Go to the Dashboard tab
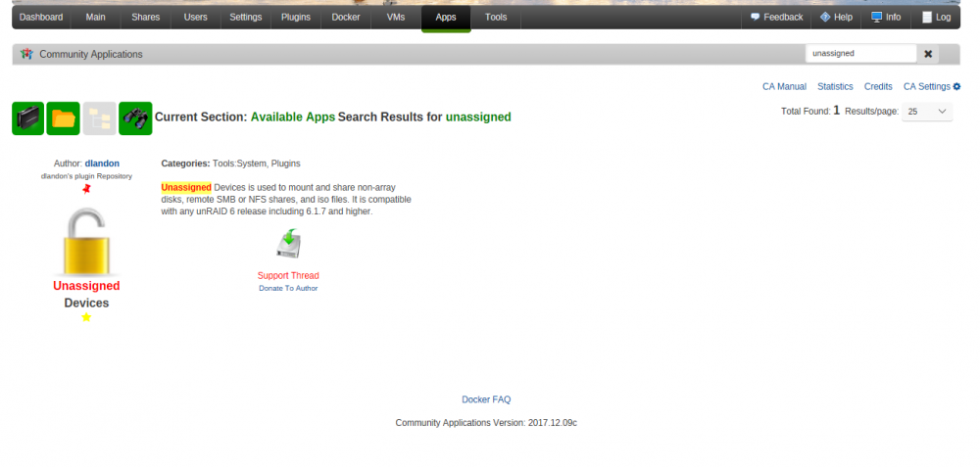Image resolution: width=980 pixels, height=467 pixels. pyautogui.click(x=41, y=17)
